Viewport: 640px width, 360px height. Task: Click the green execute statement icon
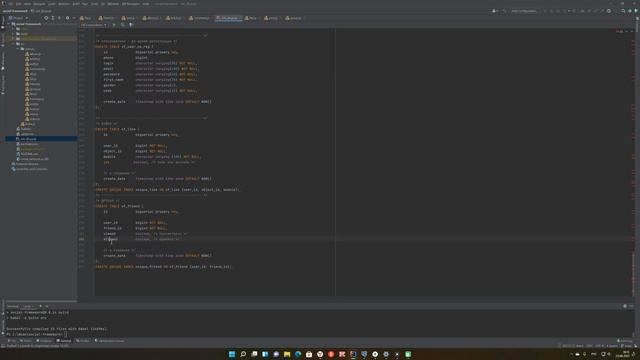[114, 25]
